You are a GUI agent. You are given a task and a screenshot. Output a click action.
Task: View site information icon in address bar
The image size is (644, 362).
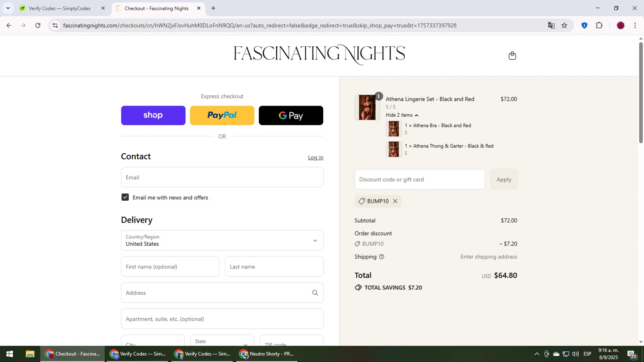tap(55, 25)
